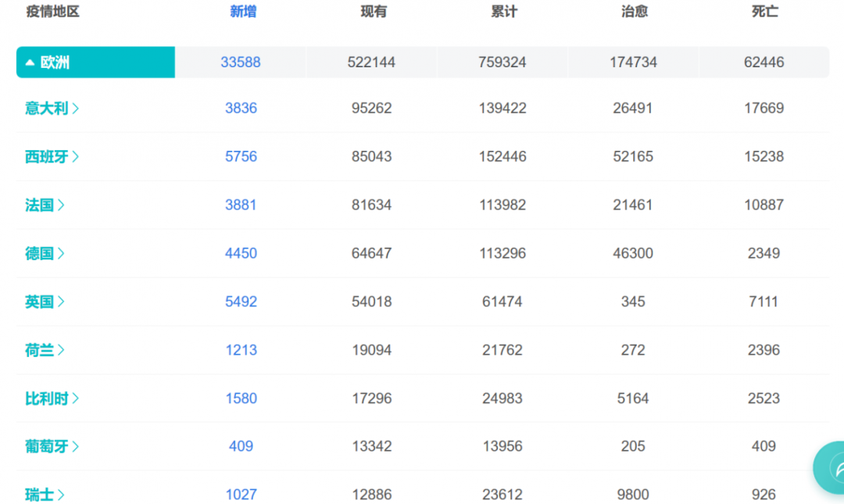
Task: Expand the 德国 row chevron
Action: pos(61,254)
